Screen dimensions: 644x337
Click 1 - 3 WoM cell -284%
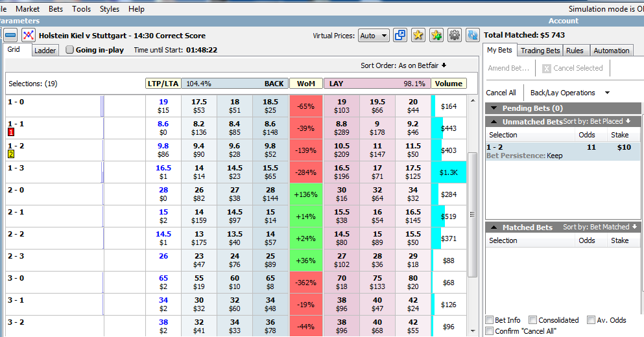(x=306, y=172)
